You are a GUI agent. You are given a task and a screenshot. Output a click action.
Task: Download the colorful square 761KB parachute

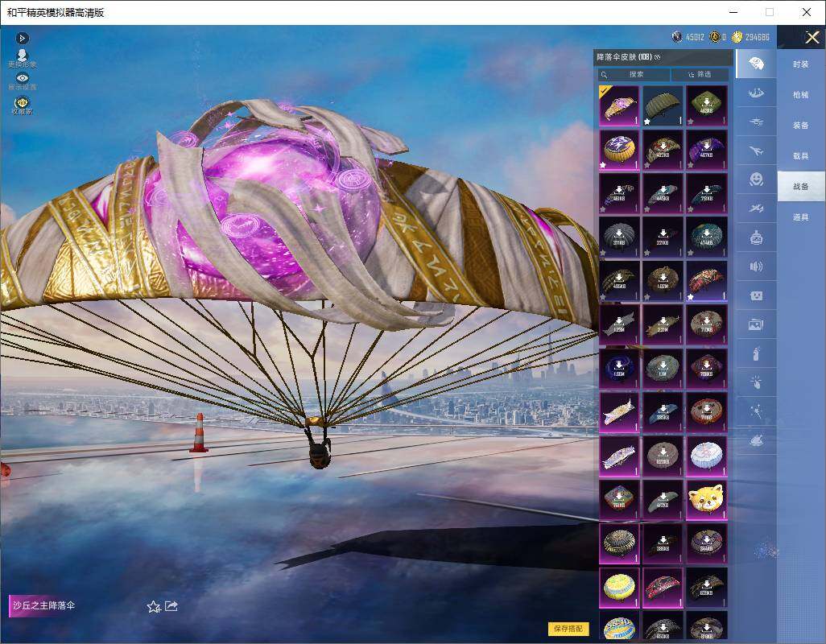pyautogui.click(x=619, y=499)
